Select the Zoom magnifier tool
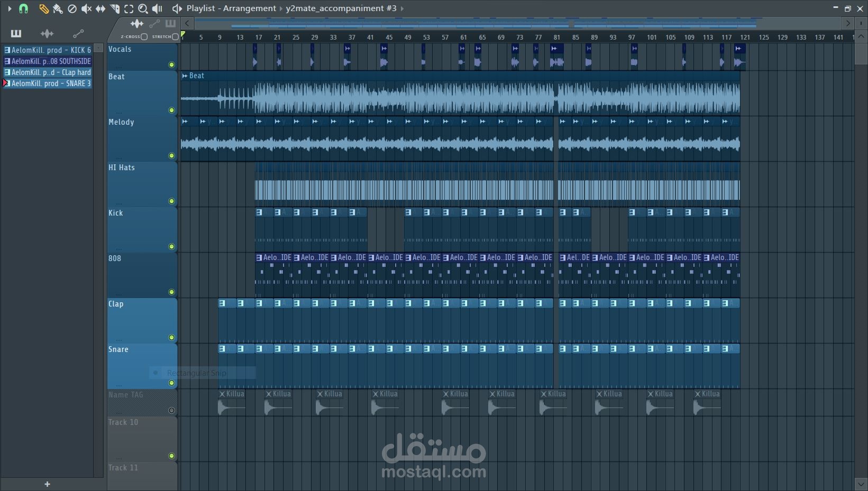868x491 pixels. click(143, 8)
